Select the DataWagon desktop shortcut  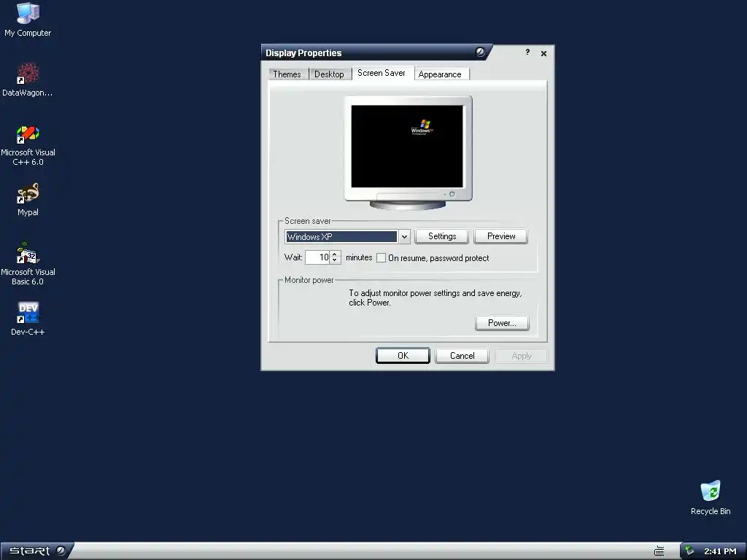point(28,79)
